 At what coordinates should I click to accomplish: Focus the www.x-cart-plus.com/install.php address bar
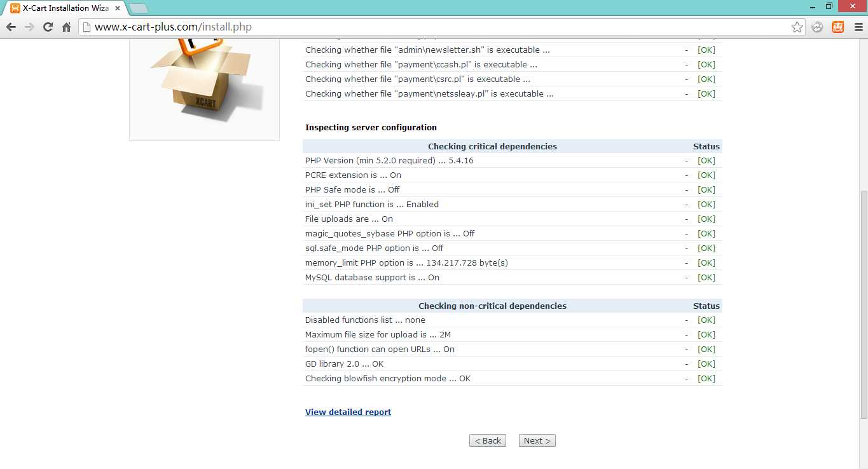click(x=441, y=27)
